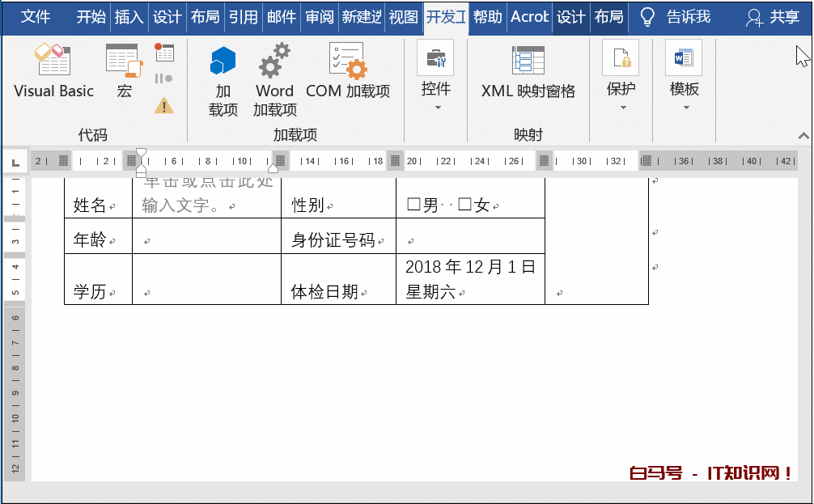The width and height of the screenshot is (814, 504).
Task: Show the XML 映射窗格 pane
Action: (x=528, y=71)
